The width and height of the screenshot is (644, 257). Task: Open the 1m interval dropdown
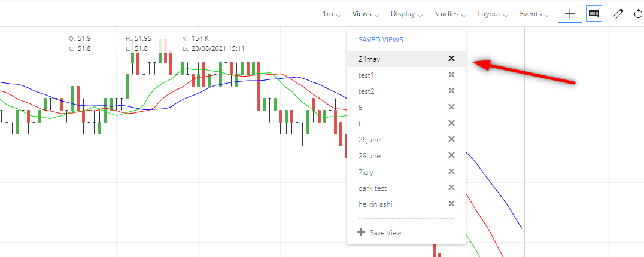point(332,14)
